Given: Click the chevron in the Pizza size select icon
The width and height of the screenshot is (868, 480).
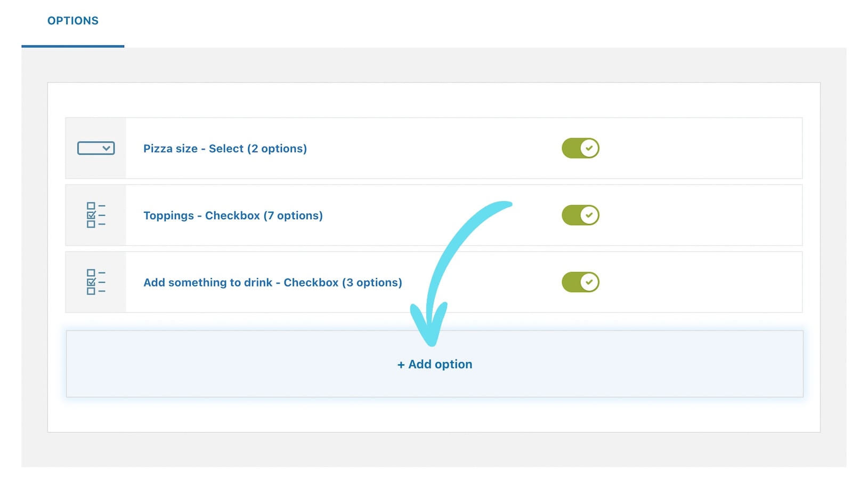Looking at the screenshot, I should coord(107,148).
